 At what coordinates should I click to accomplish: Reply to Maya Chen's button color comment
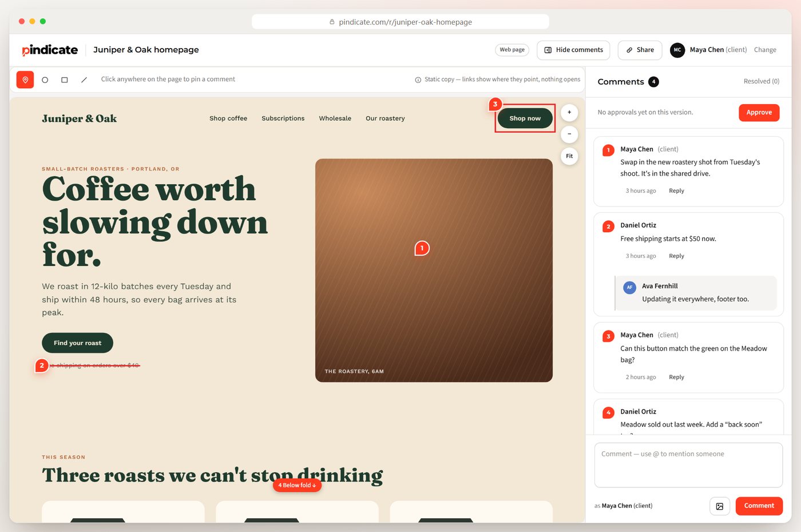click(676, 378)
